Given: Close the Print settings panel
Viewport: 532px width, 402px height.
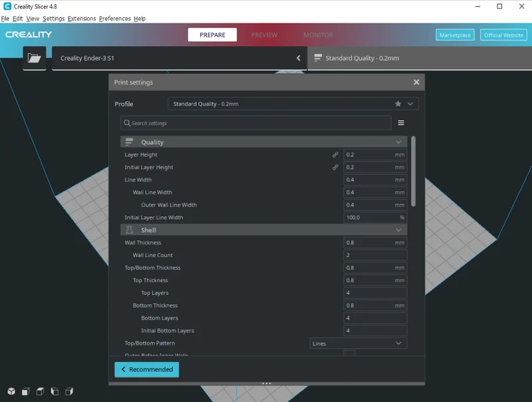Looking at the screenshot, I should click(416, 82).
